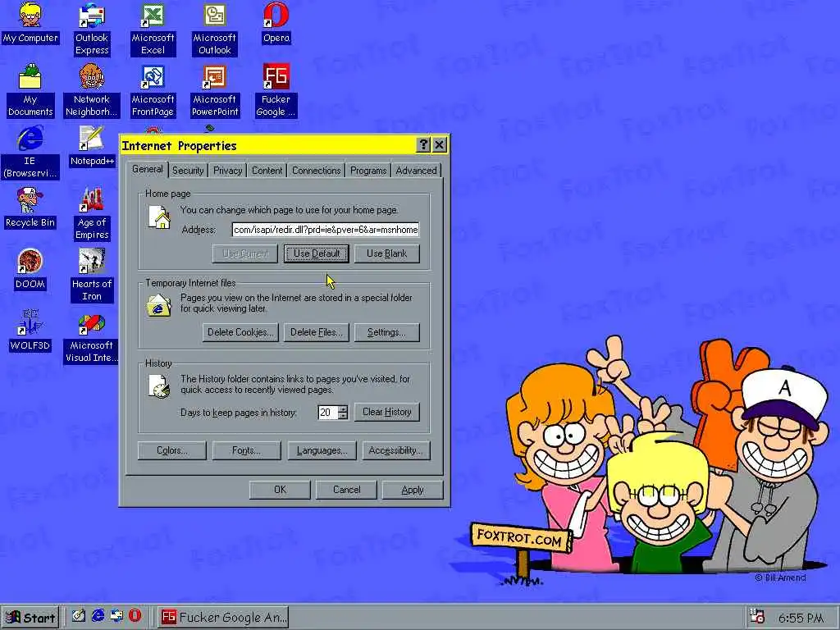Launch Opera from the quick launch bar
Viewport: 840px width, 630px height.
click(135, 616)
